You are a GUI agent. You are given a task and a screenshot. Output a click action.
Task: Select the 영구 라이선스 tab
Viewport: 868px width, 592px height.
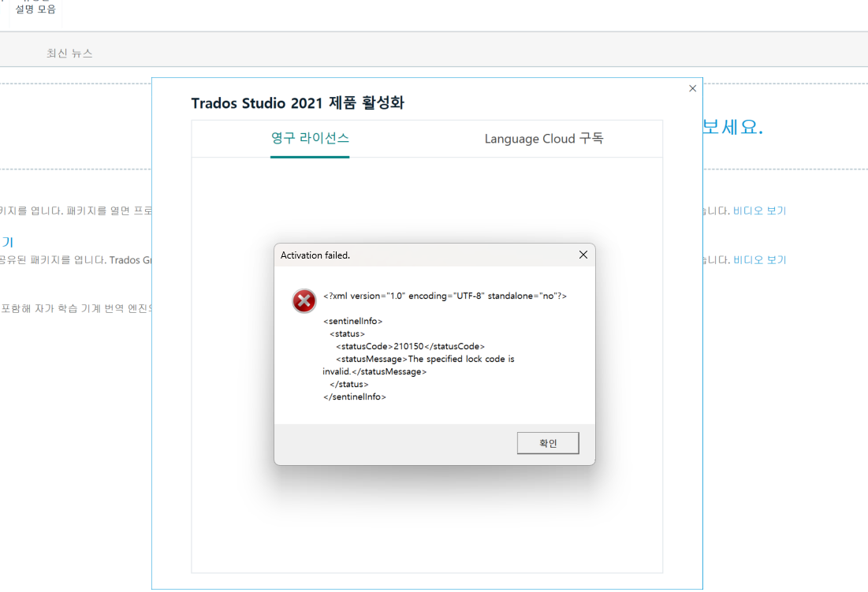point(310,138)
